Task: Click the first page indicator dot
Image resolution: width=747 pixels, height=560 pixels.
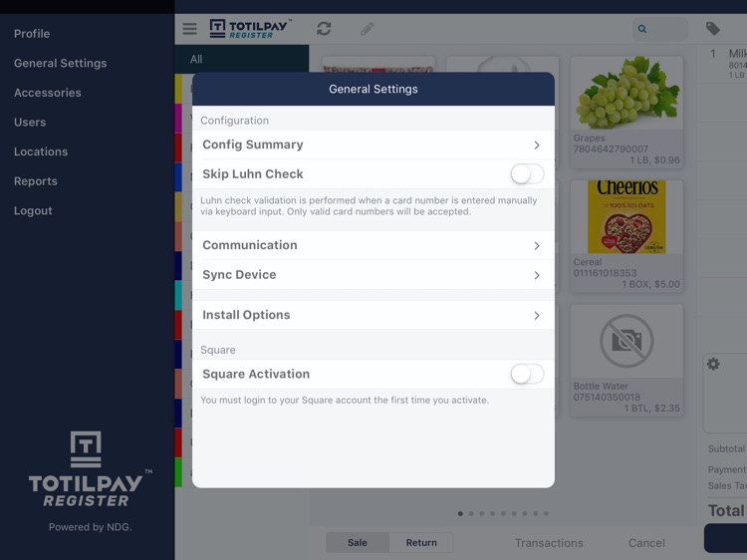Action: click(x=460, y=514)
